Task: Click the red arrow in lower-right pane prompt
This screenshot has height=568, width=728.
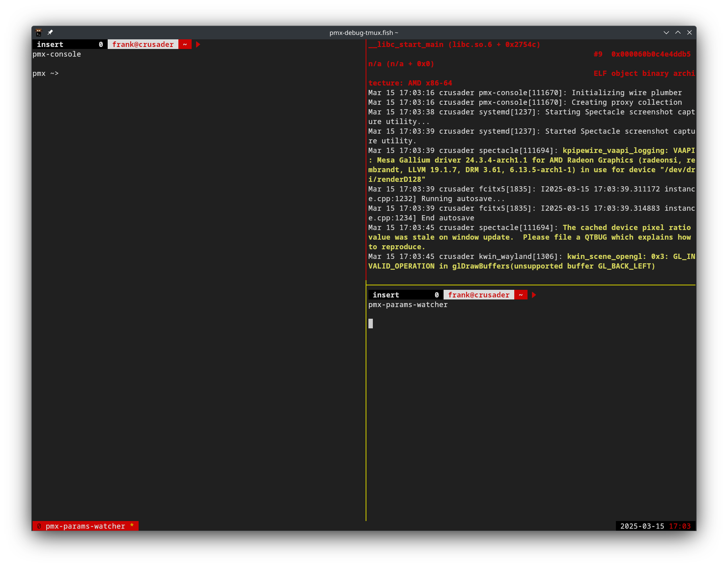Action: coord(534,295)
